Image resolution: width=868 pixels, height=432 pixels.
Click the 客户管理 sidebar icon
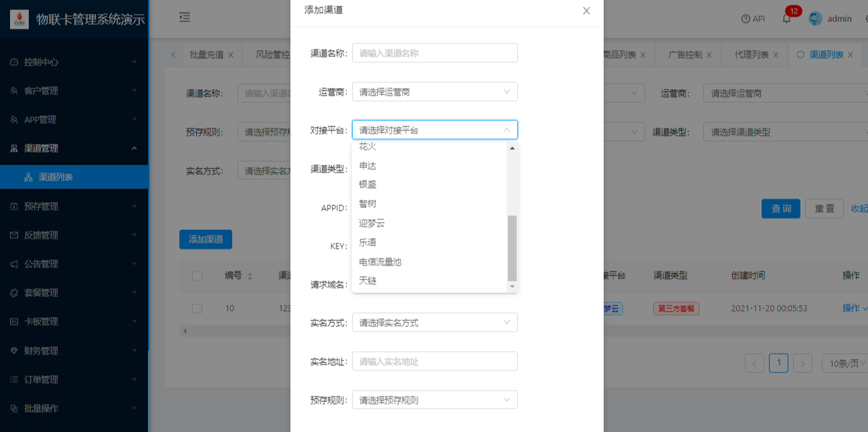pos(14,91)
